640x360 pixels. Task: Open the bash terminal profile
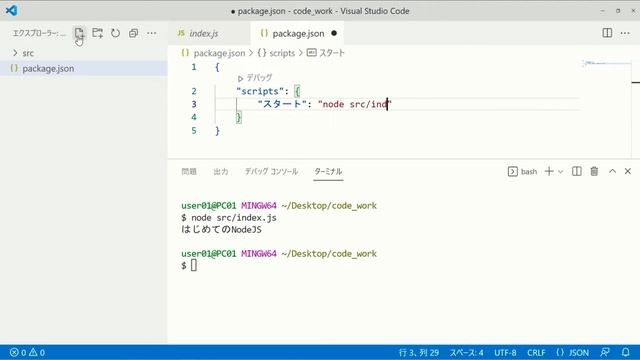coord(522,171)
